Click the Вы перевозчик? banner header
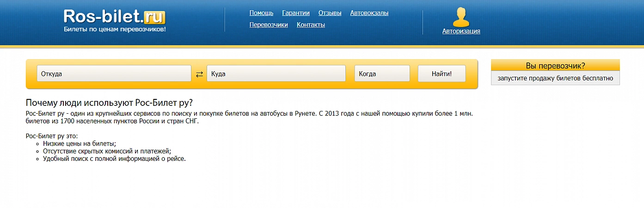Screen dimensions: 644x208 555,66
